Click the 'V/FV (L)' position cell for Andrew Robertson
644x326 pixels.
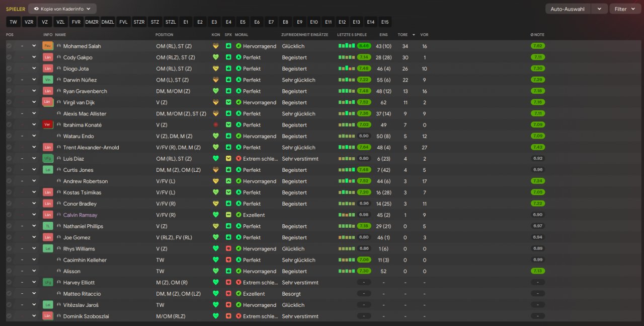coord(166,181)
